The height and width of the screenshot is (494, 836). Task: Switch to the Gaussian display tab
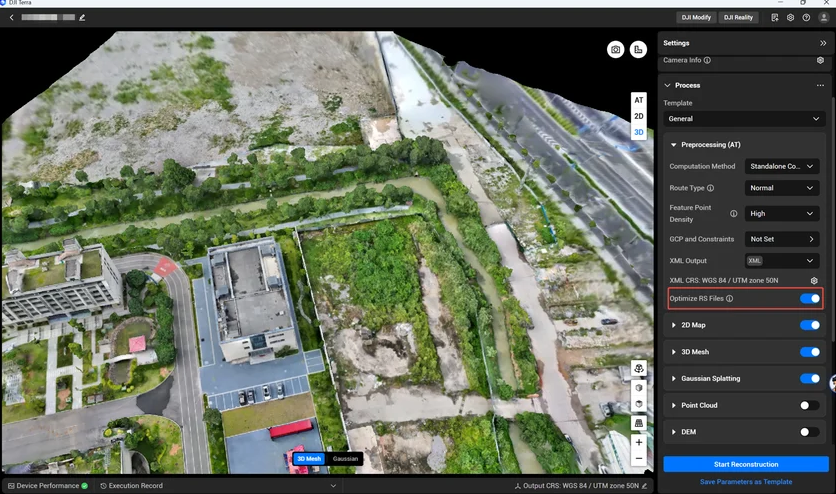pyautogui.click(x=345, y=459)
